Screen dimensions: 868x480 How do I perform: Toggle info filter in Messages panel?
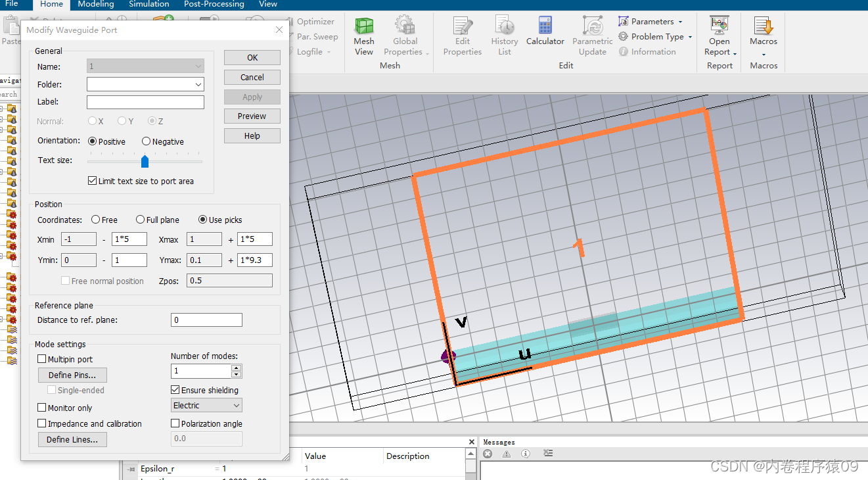tap(525, 454)
